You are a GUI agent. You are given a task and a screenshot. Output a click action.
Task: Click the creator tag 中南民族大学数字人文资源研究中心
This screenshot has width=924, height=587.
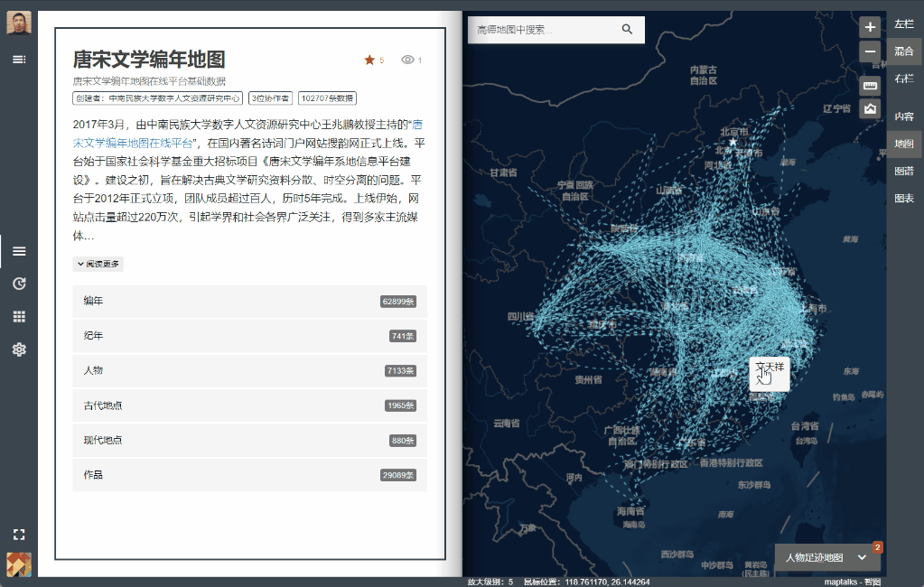pos(157,98)
